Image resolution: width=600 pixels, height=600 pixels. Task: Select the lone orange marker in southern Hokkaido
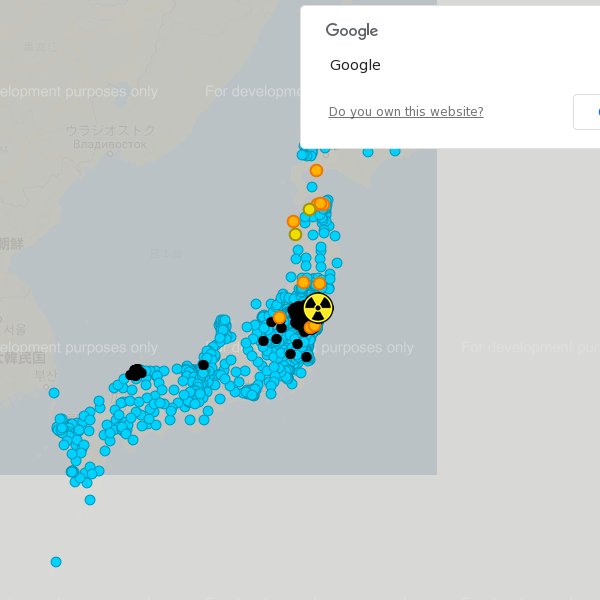[x=316, y=170]
